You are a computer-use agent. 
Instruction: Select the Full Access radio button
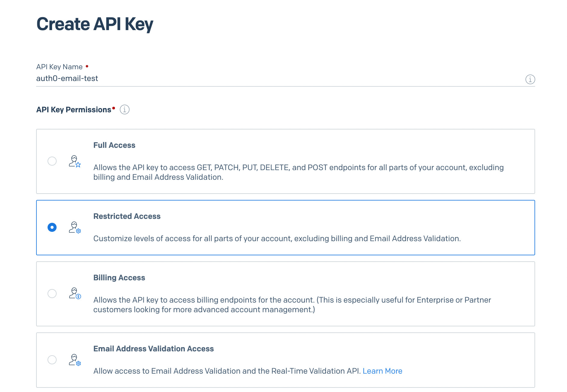(52, 161)
